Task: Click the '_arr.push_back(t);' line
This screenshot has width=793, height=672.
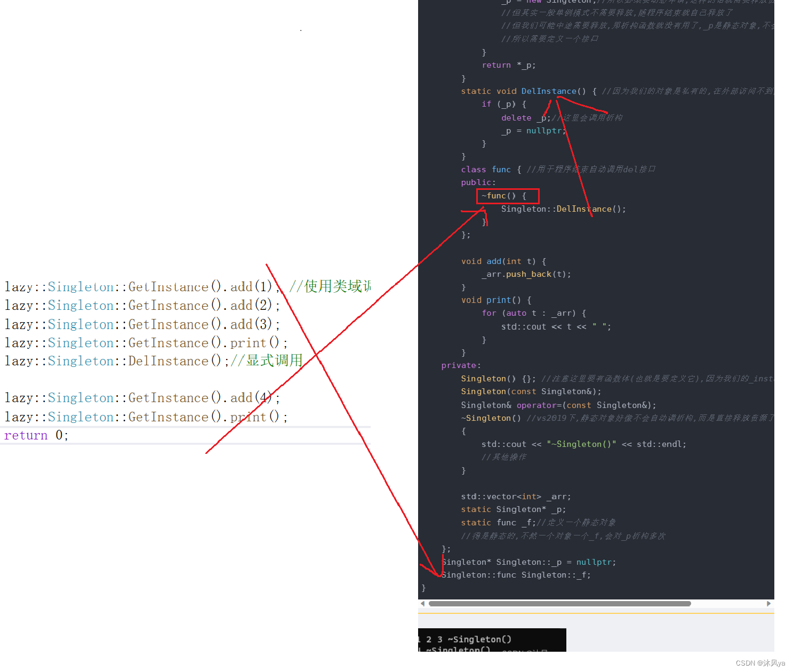Action: 526,274
